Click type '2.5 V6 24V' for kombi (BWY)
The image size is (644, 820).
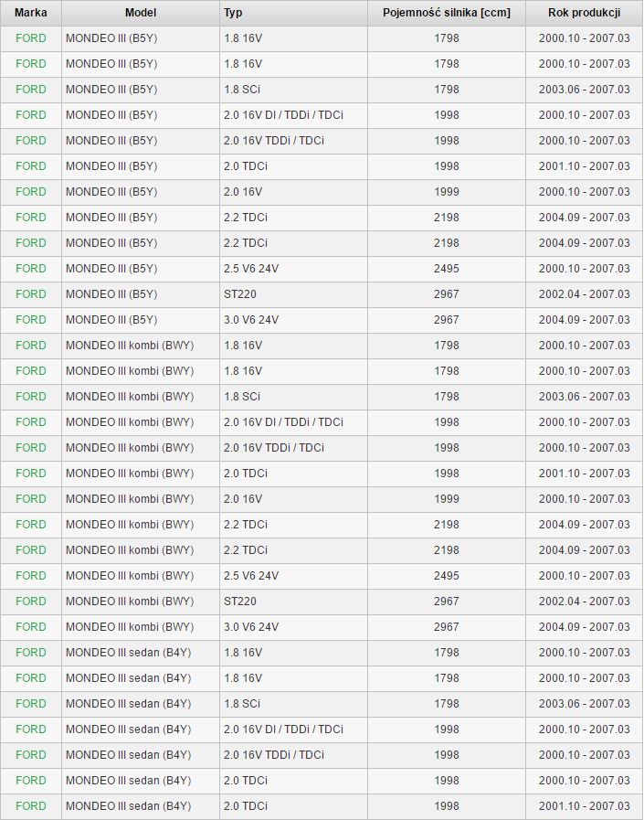click(x=251, y=576)
